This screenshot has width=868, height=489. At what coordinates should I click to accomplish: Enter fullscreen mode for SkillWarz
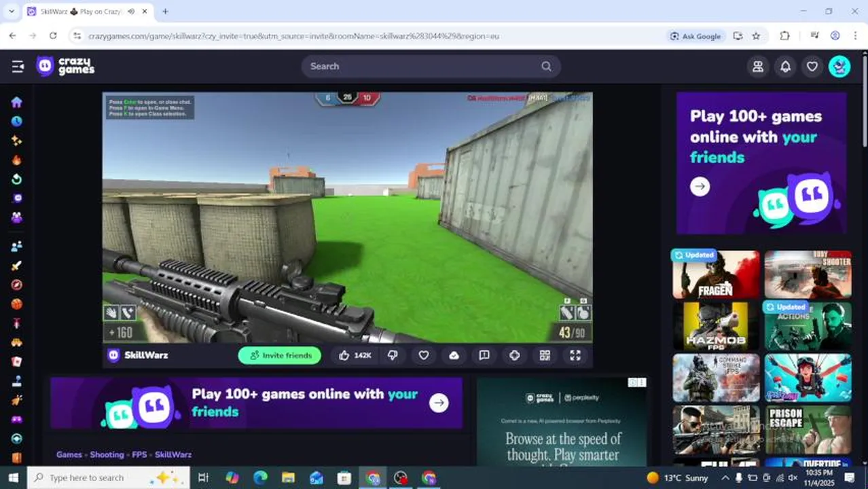pos(575,355)
